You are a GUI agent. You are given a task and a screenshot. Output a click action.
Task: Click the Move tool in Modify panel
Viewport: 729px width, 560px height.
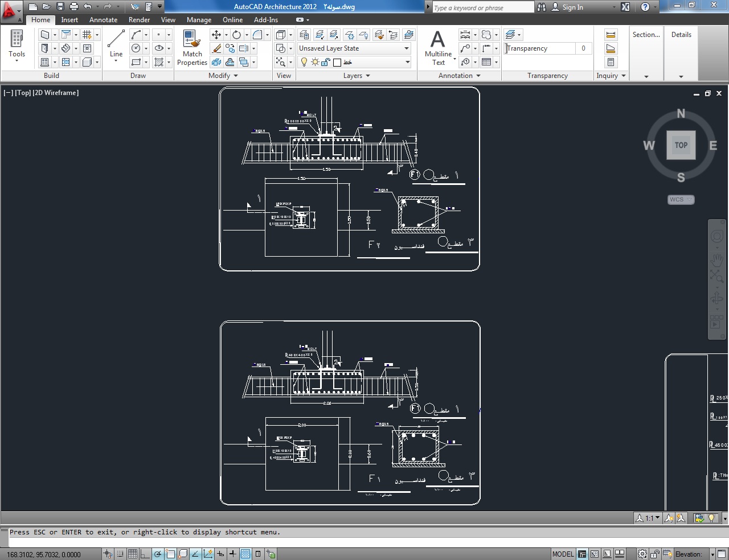click(x=216, y=35)
